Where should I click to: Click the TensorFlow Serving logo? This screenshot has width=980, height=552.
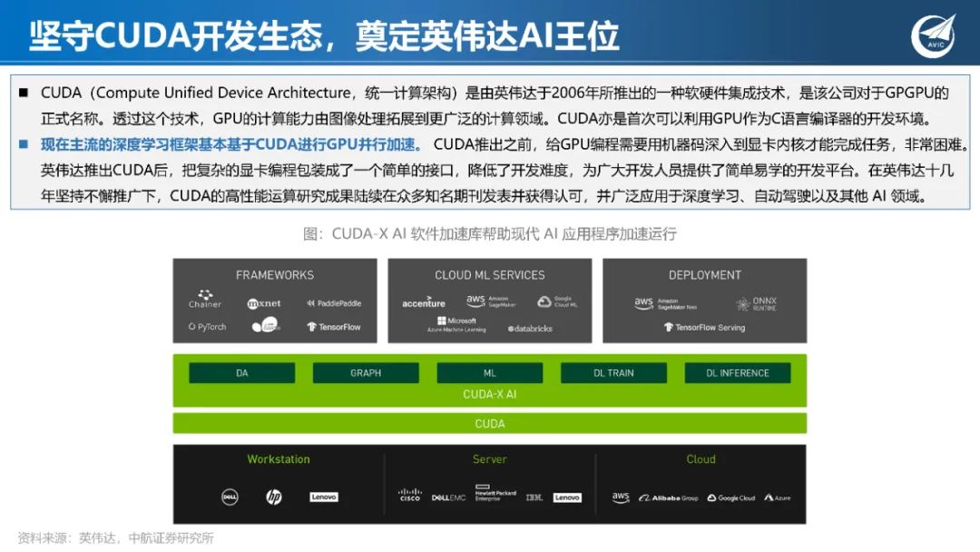point(704,327)
